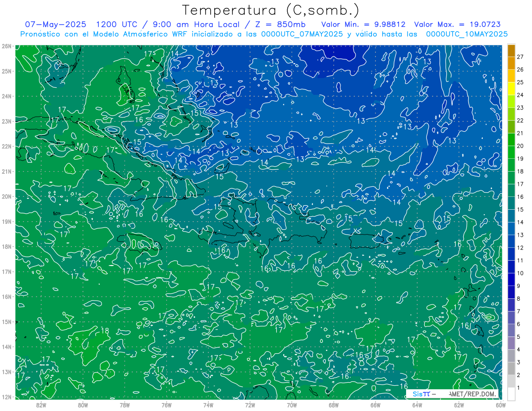Screen dimensions: 532x411
Task: Click the longitude axis label 82W
Action: pyautogui.click(x=41, y=405)
